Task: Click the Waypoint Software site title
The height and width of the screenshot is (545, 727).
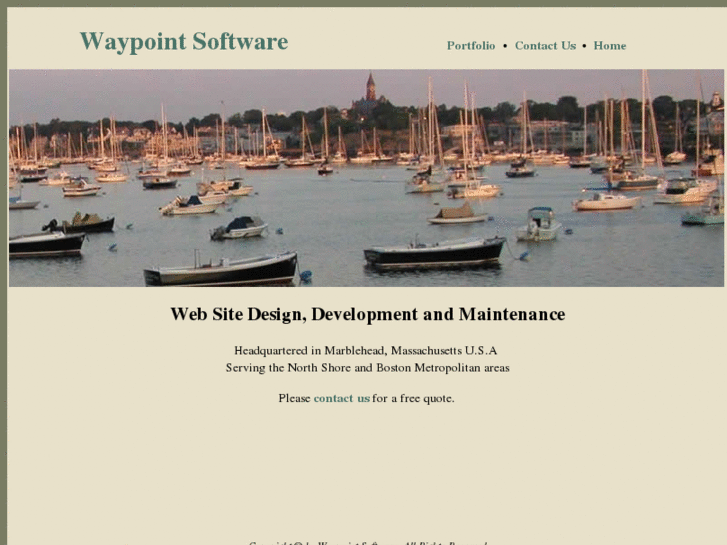Action: [x=184, y=42]
